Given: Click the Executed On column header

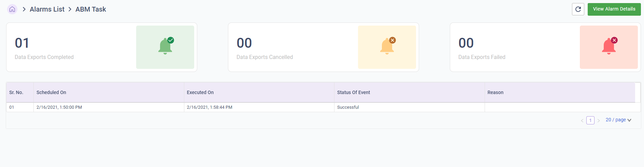Looking at the screenshot, I should click(200, 92).
